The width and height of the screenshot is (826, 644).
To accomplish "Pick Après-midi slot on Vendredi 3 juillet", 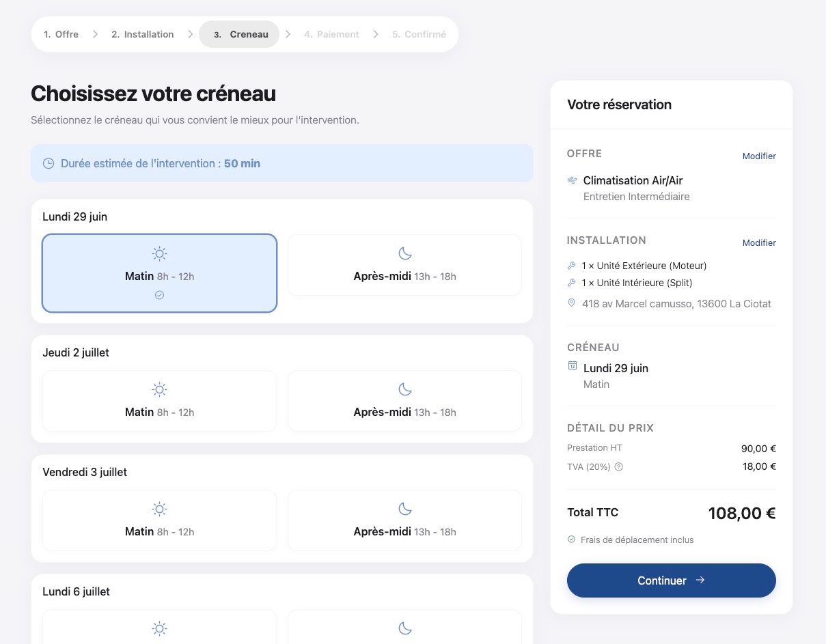I will [x=404, y=520].
